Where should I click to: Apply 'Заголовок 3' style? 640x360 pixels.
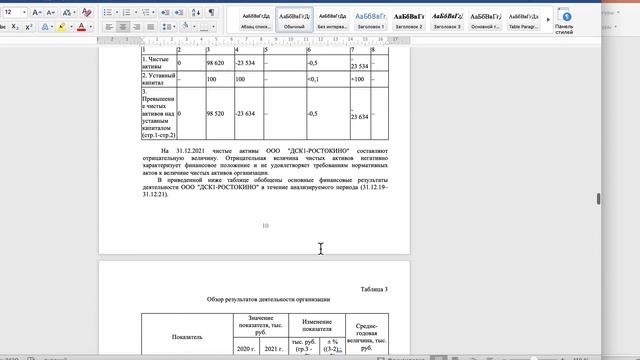tap(447, 20)
